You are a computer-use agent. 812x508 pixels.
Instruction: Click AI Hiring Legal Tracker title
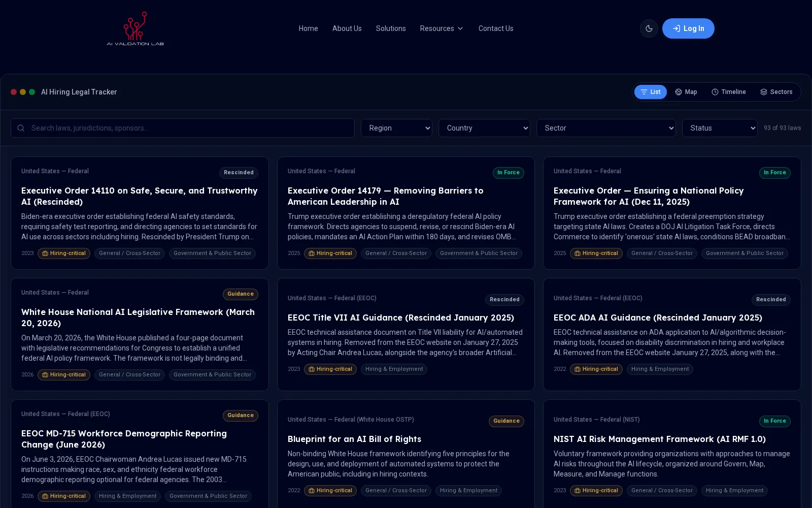(79, 92)
